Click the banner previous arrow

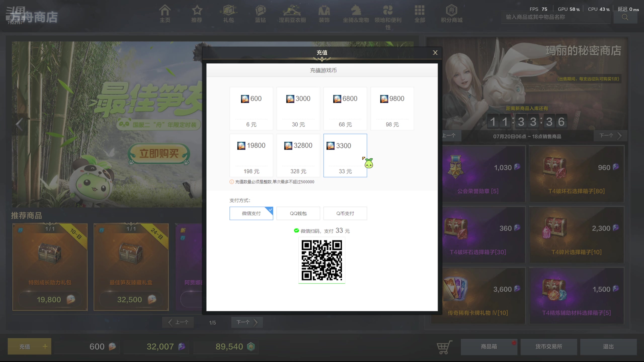(19, 124)
